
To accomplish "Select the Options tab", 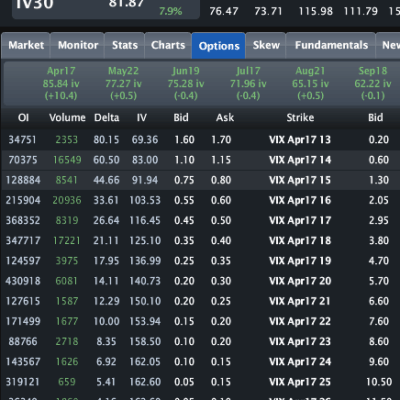I will tap(219, 46).
